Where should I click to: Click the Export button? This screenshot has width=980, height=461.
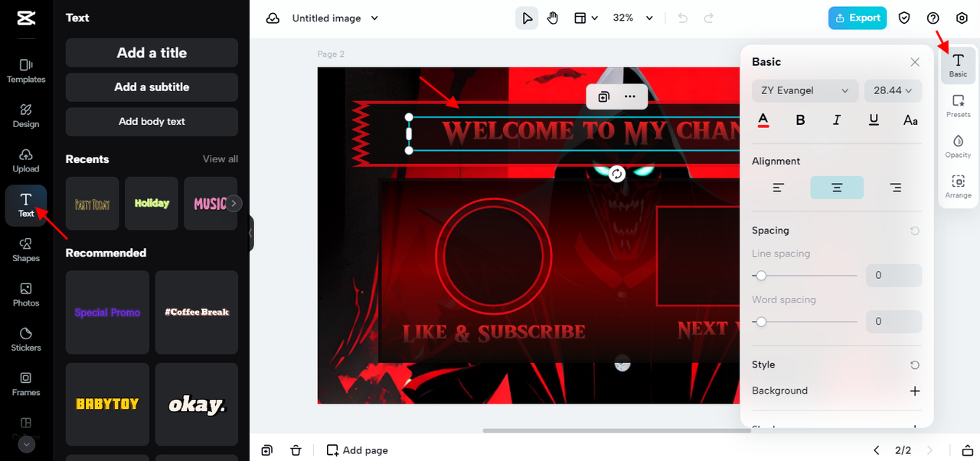click(x=857, y=18)
